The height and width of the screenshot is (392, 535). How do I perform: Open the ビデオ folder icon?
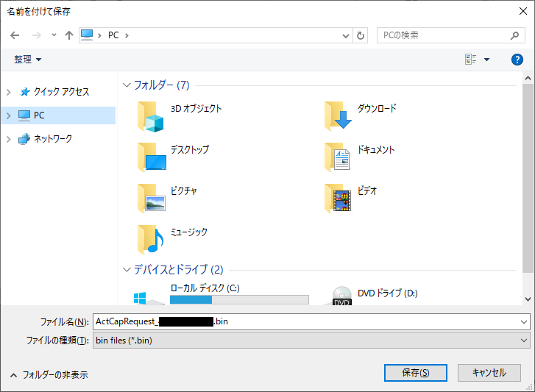[x=339, y=199]
